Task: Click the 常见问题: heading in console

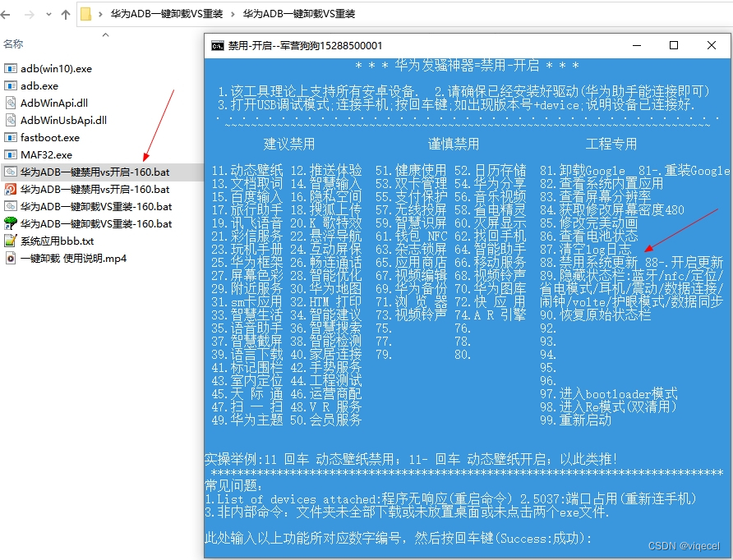Action: (234, 486)
